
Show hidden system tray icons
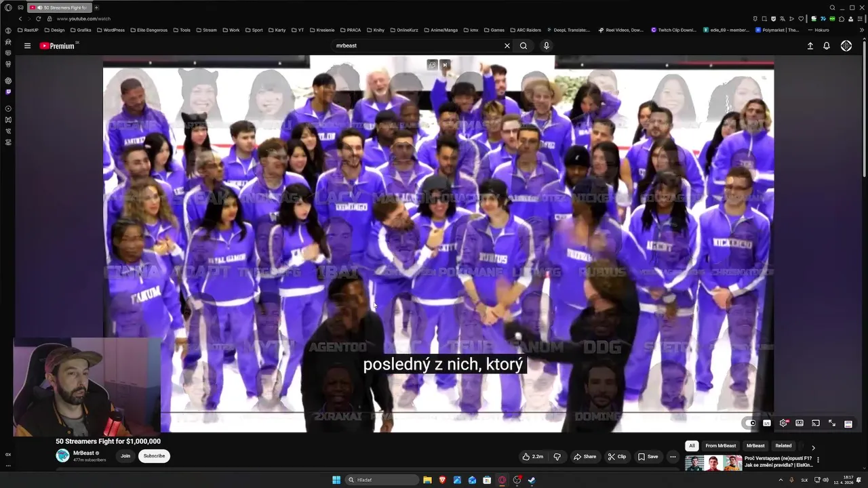click(x=781, y=480)
